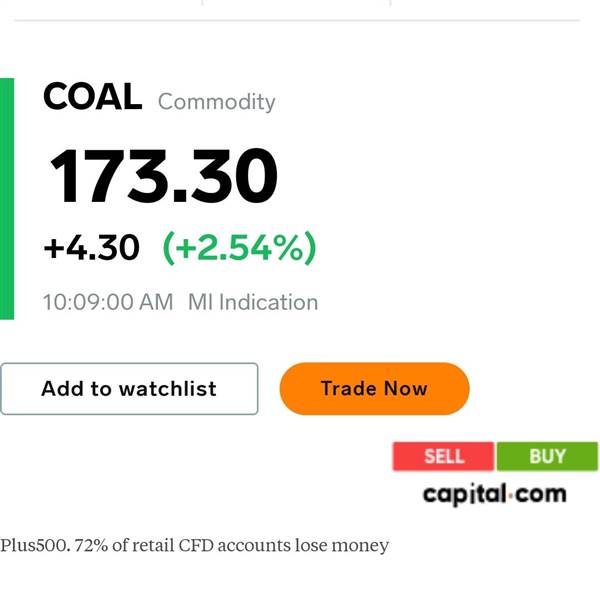Screen dimensions: 600x600
Task: Click the Plus500 CFD risk disclaimer text
Action: [x=194, y=545]
